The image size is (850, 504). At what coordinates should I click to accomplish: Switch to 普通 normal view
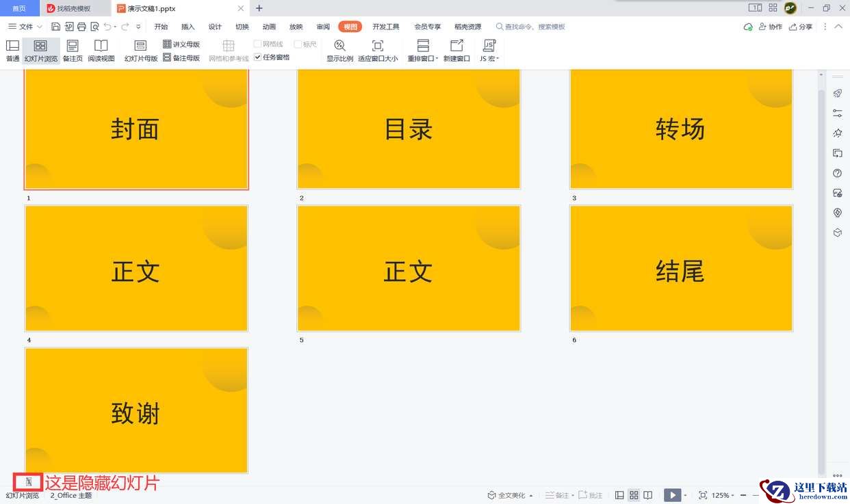coord(12,51)
